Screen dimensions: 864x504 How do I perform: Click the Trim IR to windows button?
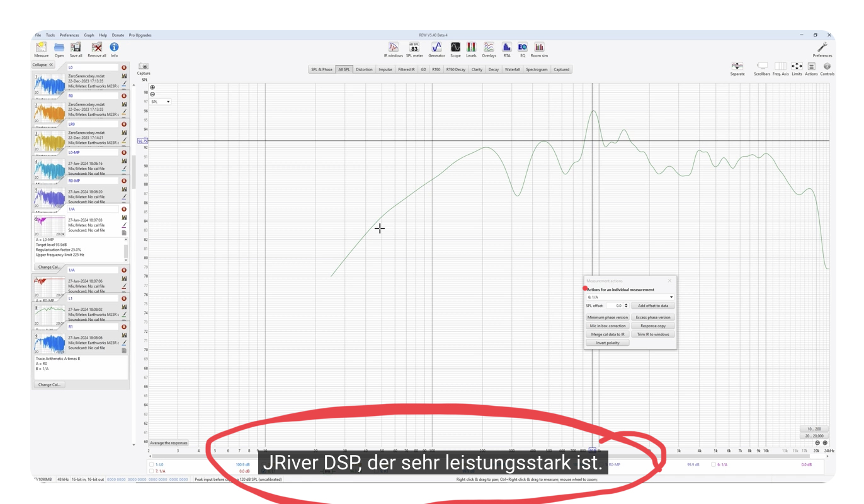pos(653,334)
